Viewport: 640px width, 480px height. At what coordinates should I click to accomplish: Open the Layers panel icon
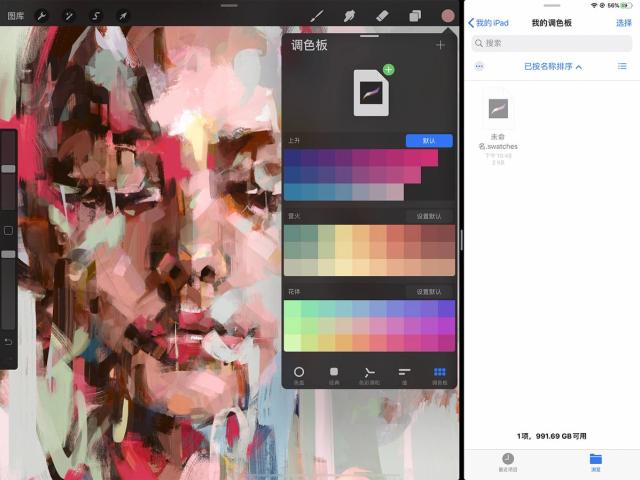click(415, 16)
